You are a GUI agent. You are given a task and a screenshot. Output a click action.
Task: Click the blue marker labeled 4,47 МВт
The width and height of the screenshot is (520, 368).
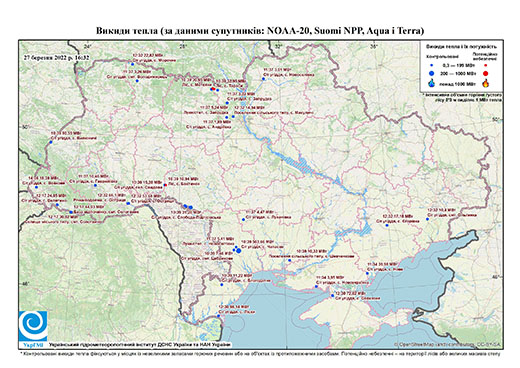pos(243,219)
